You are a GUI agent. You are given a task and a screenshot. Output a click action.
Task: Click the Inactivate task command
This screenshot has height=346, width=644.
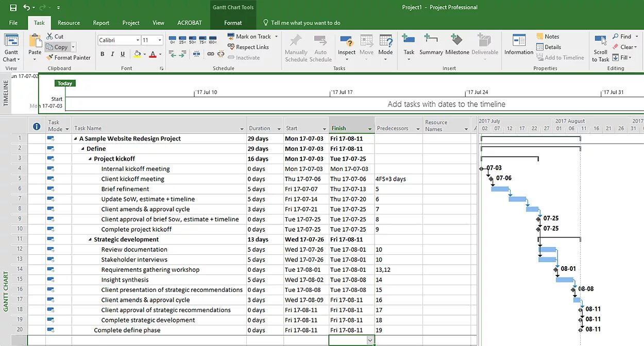pos(243,58)
